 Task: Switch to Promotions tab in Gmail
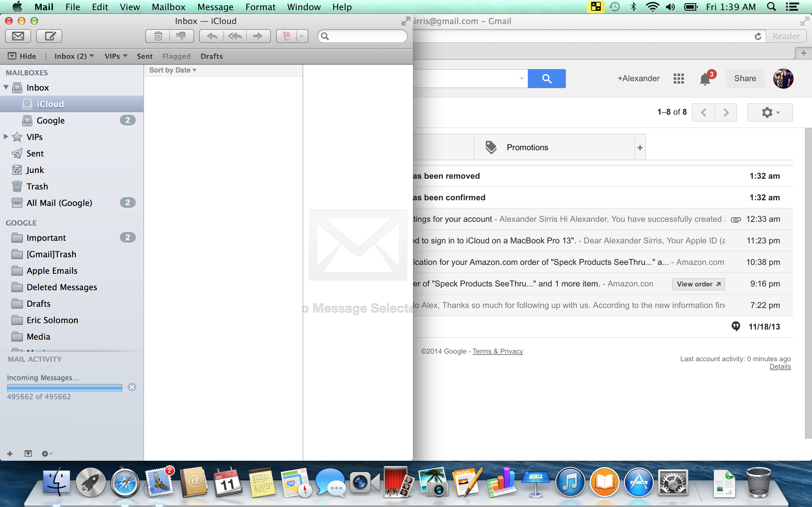tap(527, 147)
